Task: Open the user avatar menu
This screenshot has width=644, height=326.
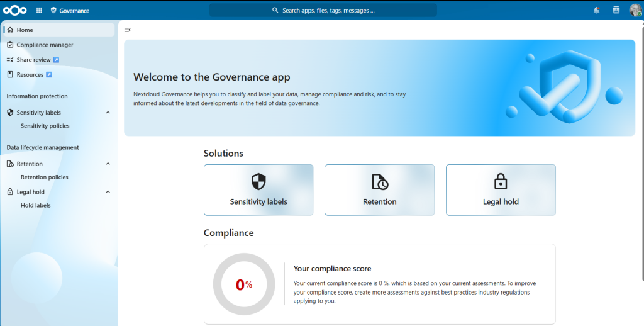Action: click(635, 10)
